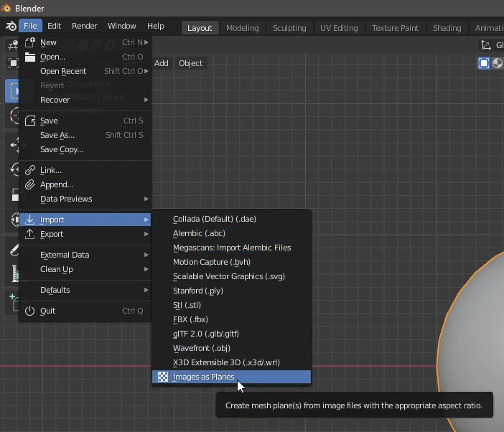504x432 pixels.
Task: Click Images as Planes import entry
Action: [x=231, y=377]
